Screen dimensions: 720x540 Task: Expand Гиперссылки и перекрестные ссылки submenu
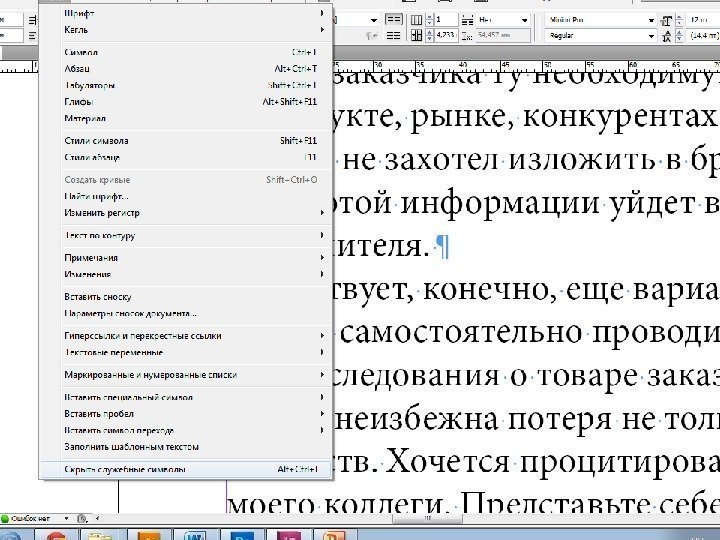(x=186, y=336)
